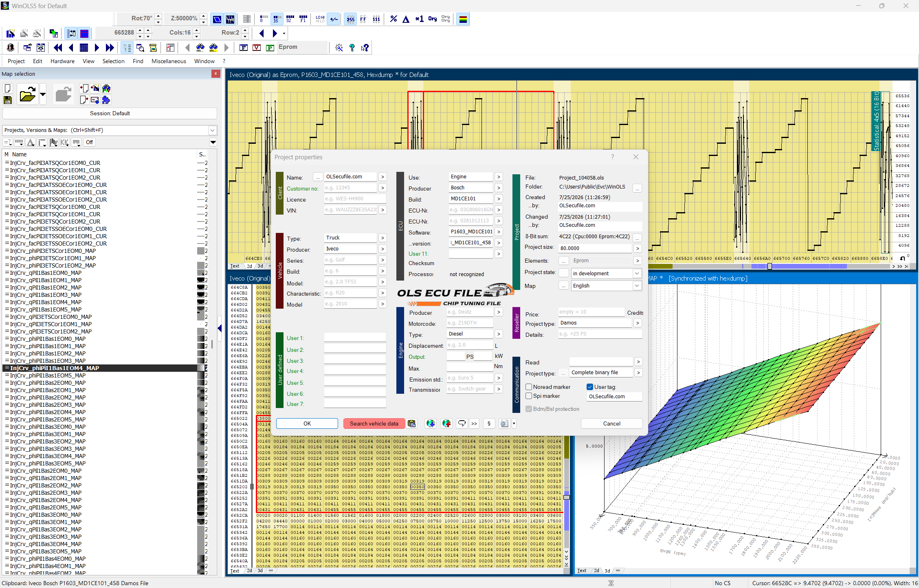The image size is (919, 588).
Task: Click the percent display toolbar icon
Action: (393, 19)
